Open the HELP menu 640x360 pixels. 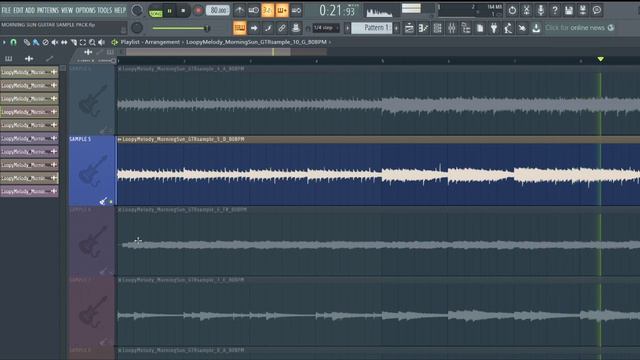coord(120,10)
